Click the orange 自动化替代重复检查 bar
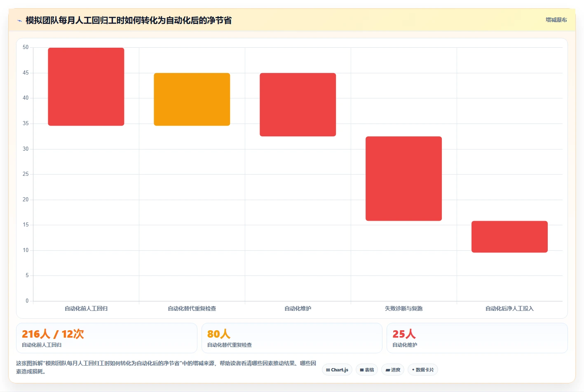The image size is (584, 392). click(192, 99)
